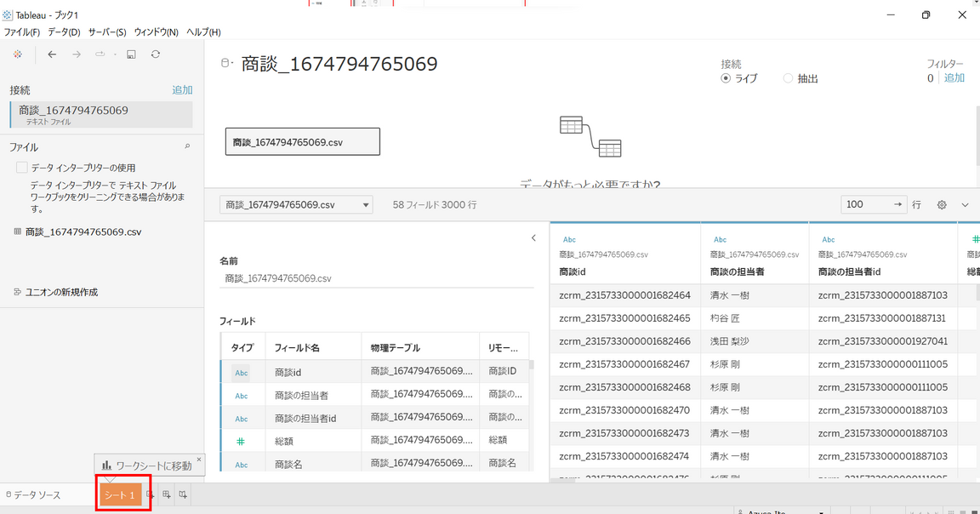This screenshot has height=514, width=980.
Task: Click the table grid icon beside 商談_1674794765069.csv file
Action: click(x=18, y=231)
